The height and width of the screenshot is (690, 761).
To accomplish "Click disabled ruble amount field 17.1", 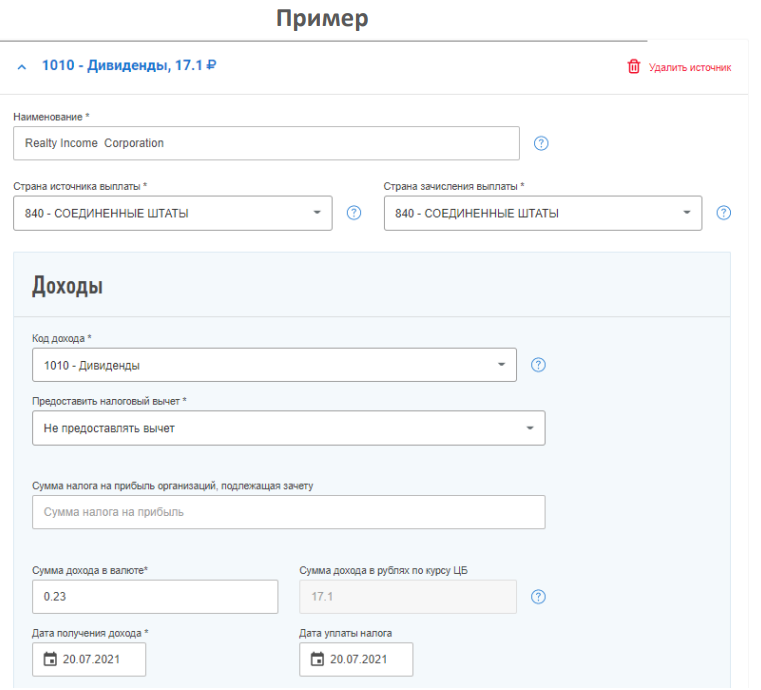I will point(408,596).
